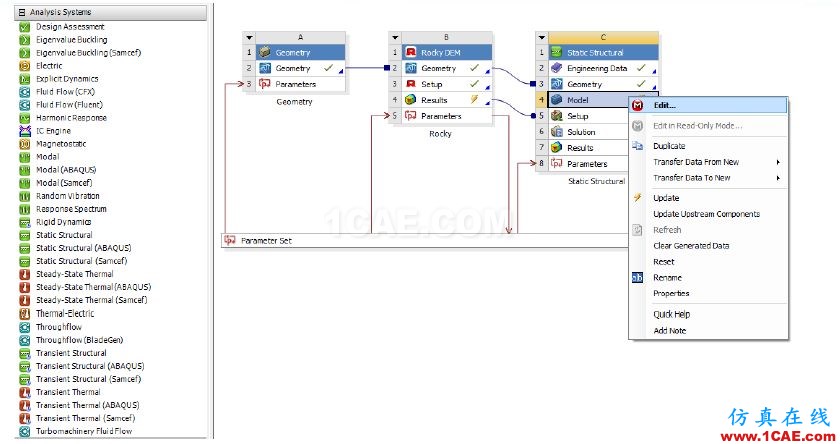Screen dimensions: 840x444
Task: Click the Results cell icon in system C
Action: pos(557,147)
